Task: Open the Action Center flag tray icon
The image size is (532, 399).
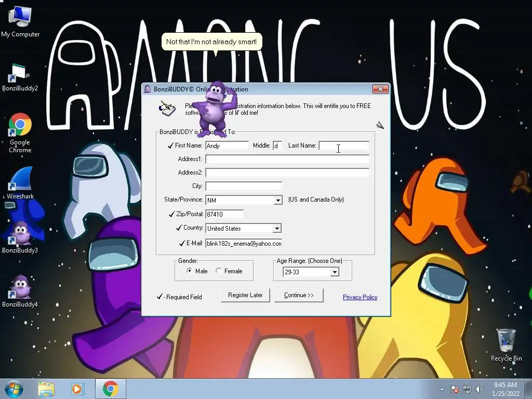Action: tap(454, 389)
